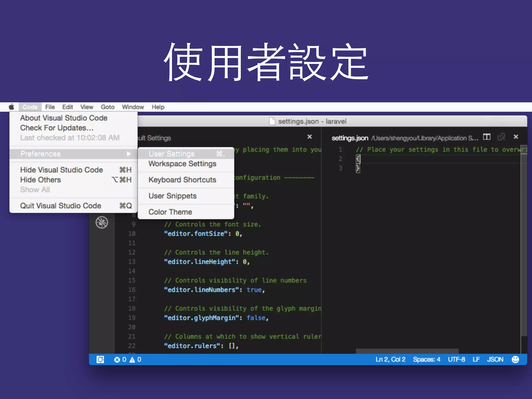Open the File menu

click(50, 107)
